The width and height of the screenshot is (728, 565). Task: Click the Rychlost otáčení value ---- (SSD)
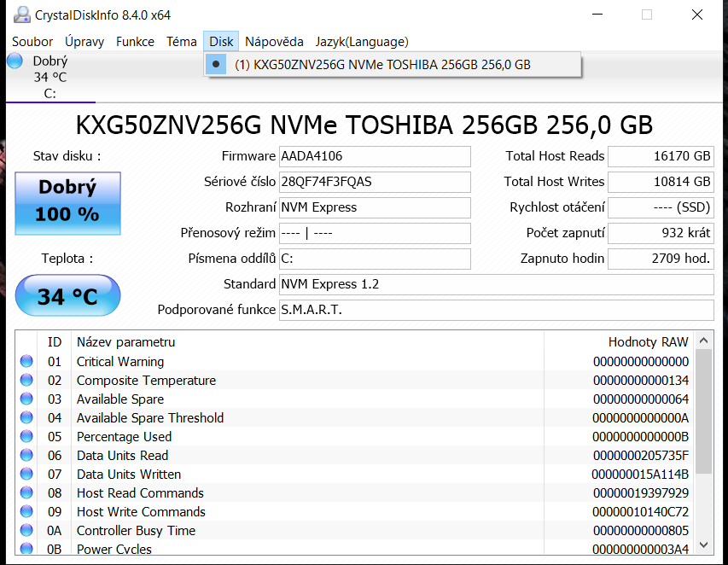click(661, 207)
